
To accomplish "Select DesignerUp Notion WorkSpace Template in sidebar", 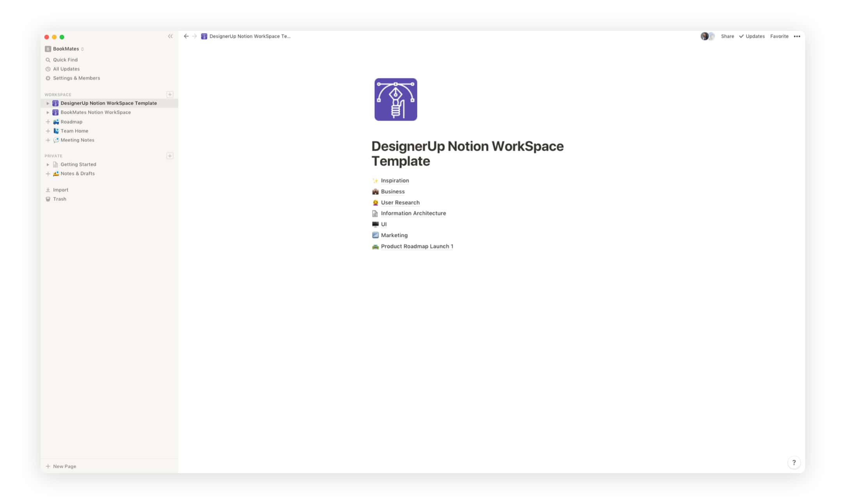I will (x=109, y=103).
